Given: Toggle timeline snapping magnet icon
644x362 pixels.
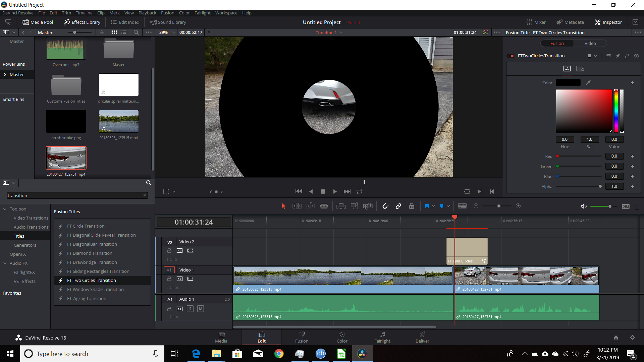Looking at the screenshot, I should click(x=385, y=206).
